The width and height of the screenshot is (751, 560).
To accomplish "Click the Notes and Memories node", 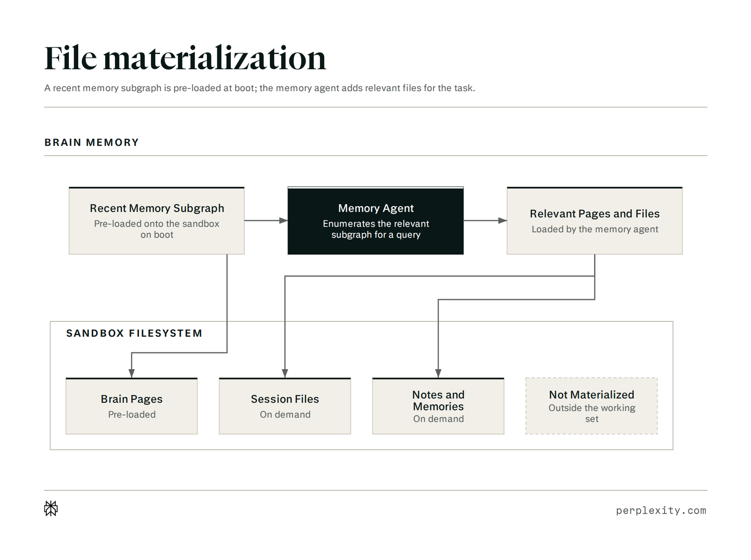I will tap(438, 406).
